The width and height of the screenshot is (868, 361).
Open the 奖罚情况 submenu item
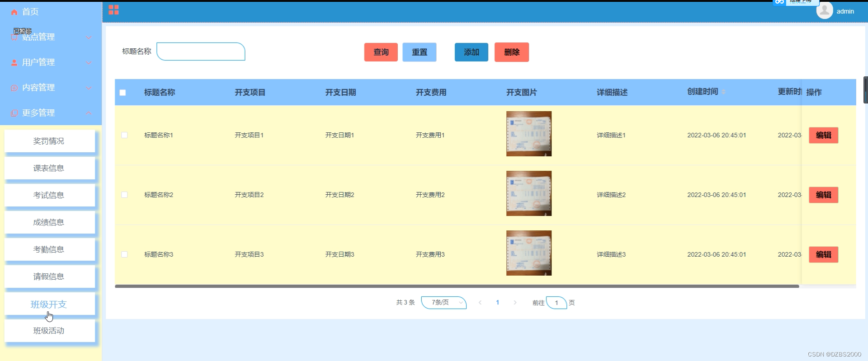[x=50, y=141]
